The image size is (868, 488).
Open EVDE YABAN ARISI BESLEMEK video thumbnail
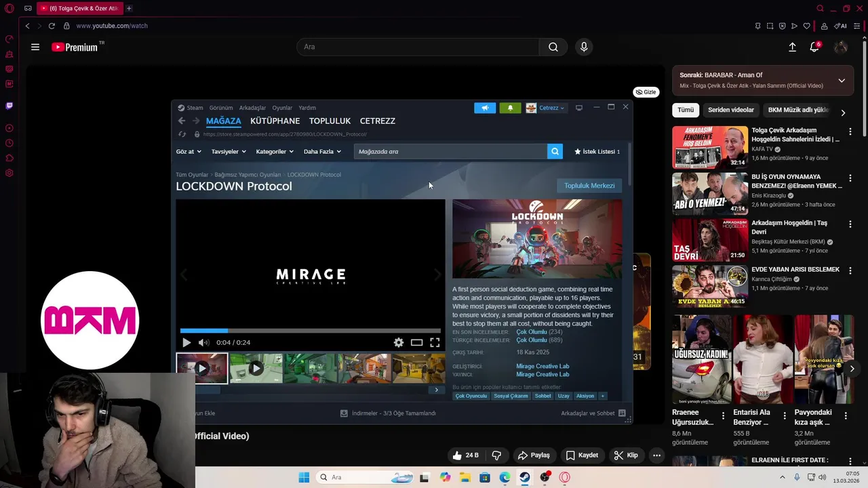click(x=710, y=286)
